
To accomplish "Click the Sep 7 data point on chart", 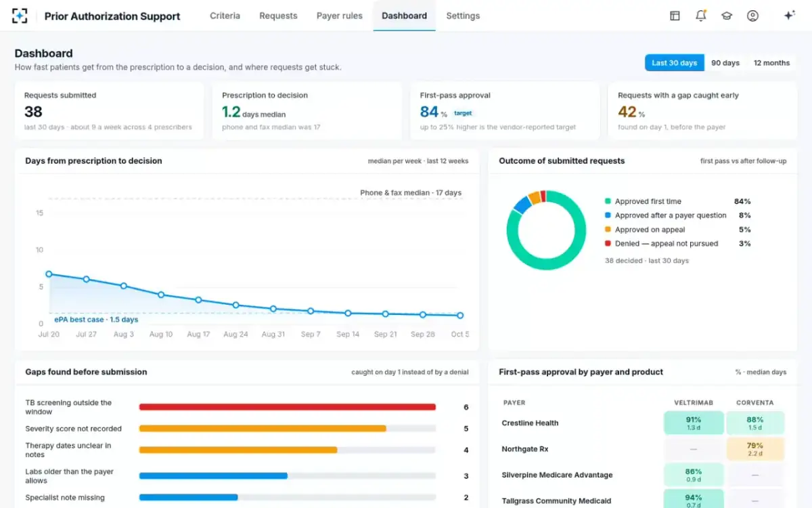I will (x=311, y=311).
